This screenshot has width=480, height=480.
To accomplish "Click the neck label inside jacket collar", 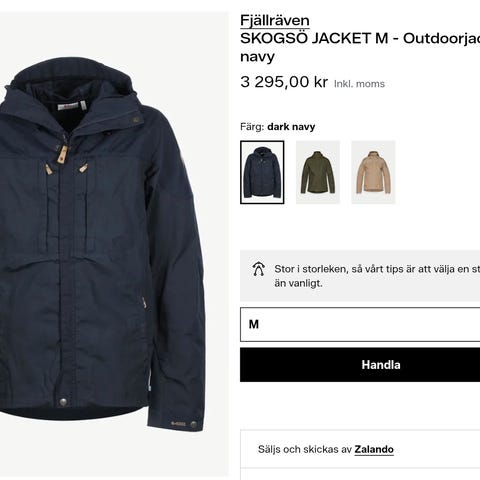I will coord(69,106).
